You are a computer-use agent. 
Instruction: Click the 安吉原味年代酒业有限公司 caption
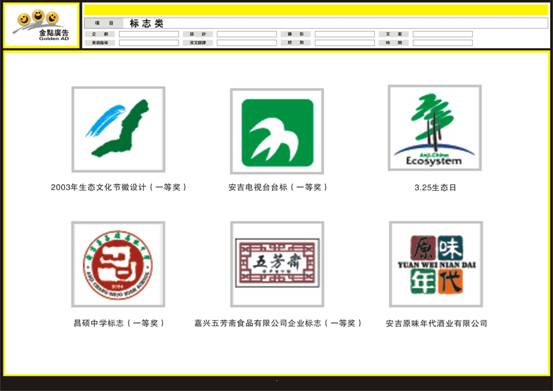pyautogui.click(x=436, y=323)
